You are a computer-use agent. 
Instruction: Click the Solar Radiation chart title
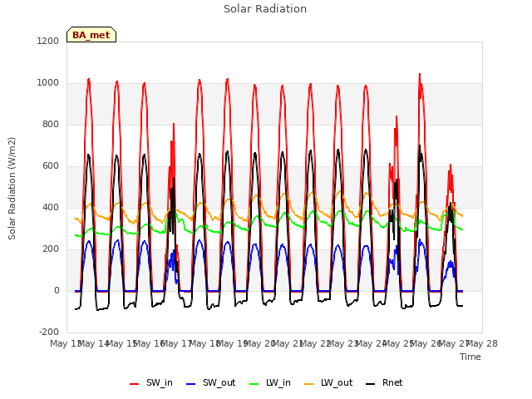point(265,9)
